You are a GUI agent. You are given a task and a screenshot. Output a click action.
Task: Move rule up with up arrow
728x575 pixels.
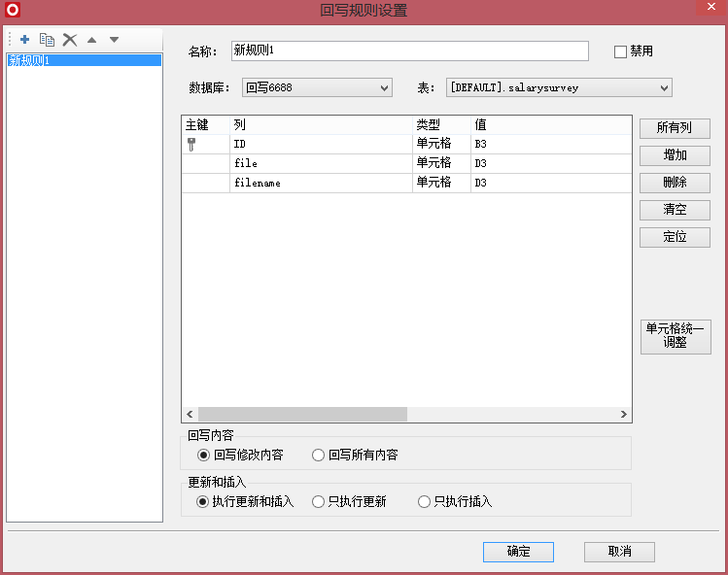tap(92, 40)
